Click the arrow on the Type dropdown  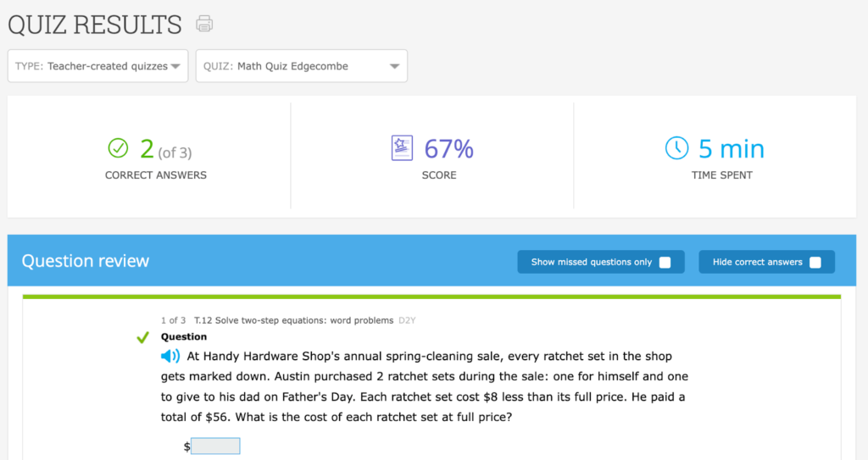coord(175,66)
